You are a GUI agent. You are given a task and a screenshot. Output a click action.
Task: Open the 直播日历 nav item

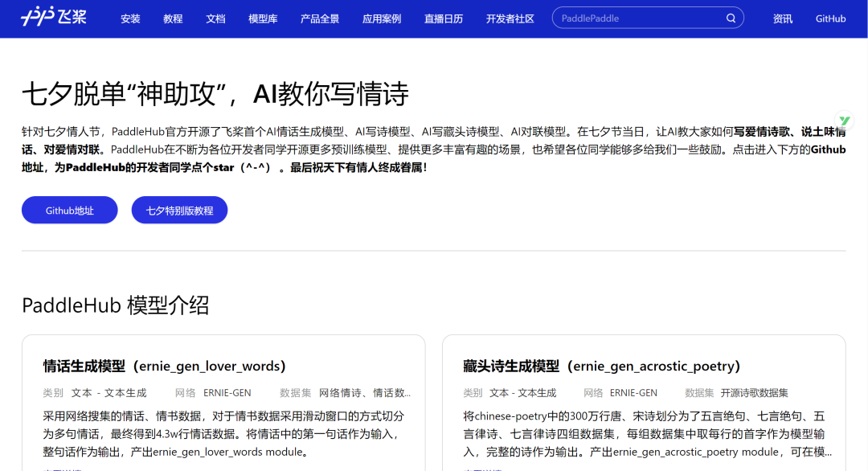444,18
